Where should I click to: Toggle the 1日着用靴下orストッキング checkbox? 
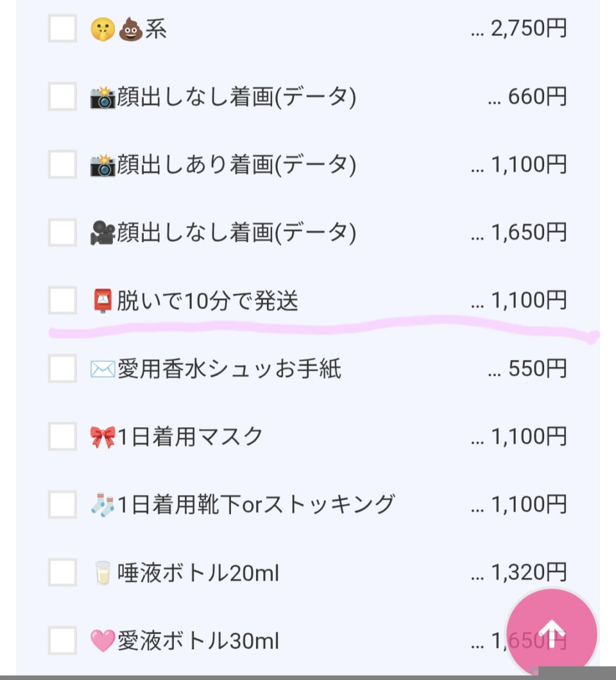pyautogui.click(x=62, y=504)
